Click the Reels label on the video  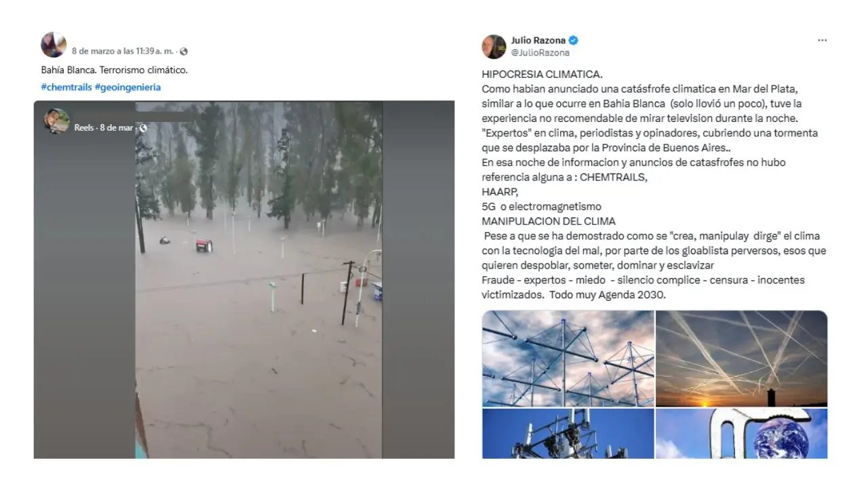point(84,127)
